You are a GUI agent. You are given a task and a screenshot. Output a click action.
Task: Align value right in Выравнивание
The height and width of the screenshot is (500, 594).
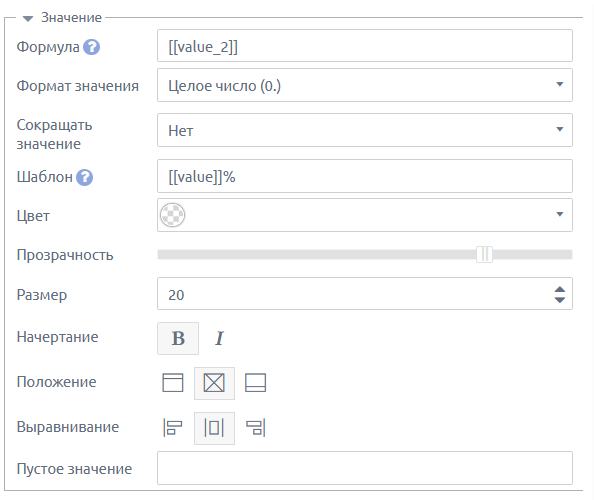coord(256,428)
